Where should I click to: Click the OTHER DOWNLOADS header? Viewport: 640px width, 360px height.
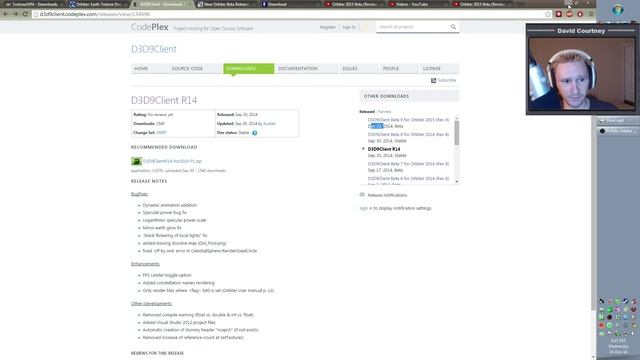409,96
